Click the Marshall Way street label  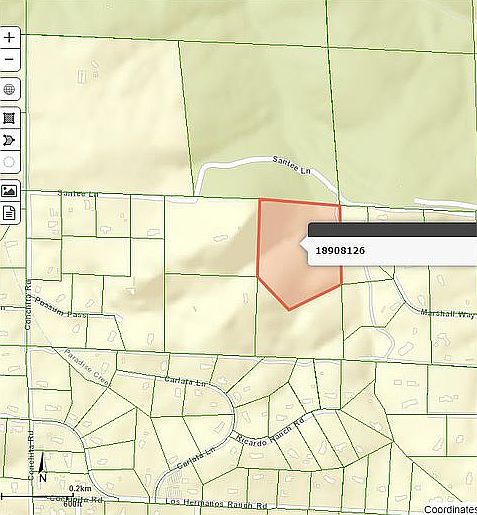point(447,314)
